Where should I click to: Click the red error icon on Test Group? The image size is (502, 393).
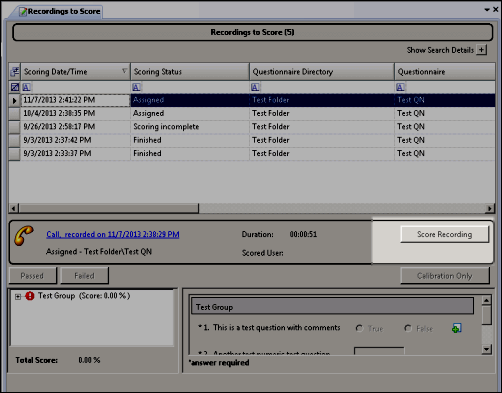(x=30, y=296)
